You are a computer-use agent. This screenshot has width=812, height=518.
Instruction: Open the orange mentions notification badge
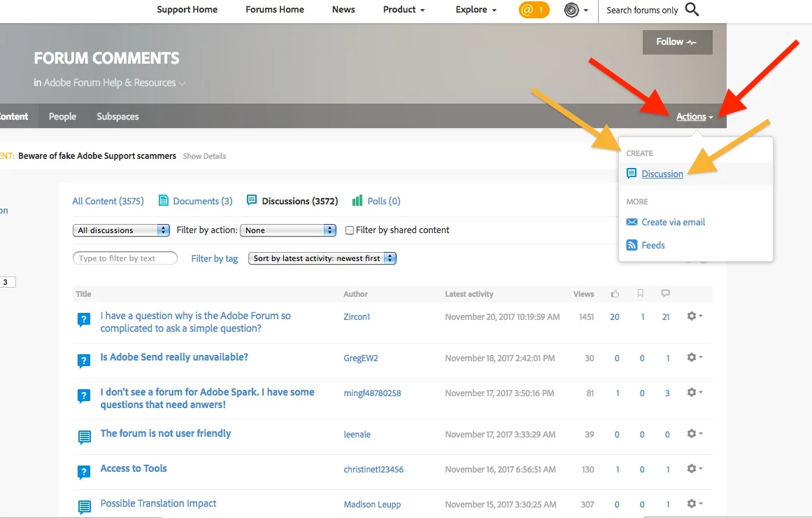(534, 10)
